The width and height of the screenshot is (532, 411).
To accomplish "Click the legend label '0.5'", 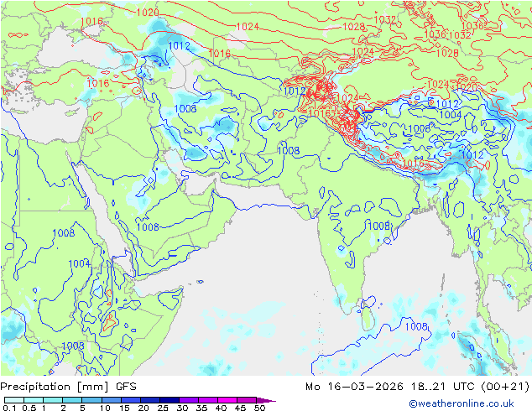I will (29, 408).
